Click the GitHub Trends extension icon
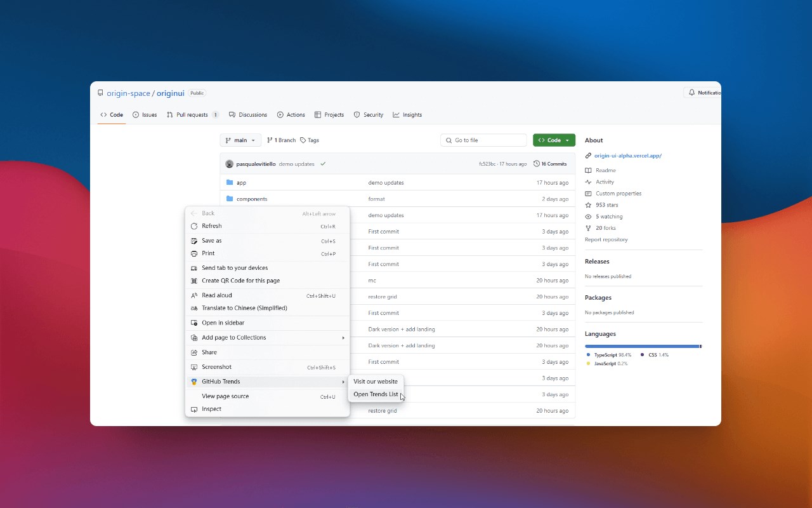Viewport: 812px width, 508px height. coord(194,382)
